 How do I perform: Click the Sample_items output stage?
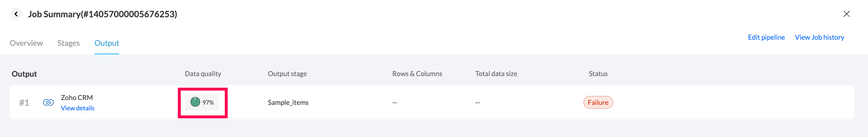(x=288, y=102)
